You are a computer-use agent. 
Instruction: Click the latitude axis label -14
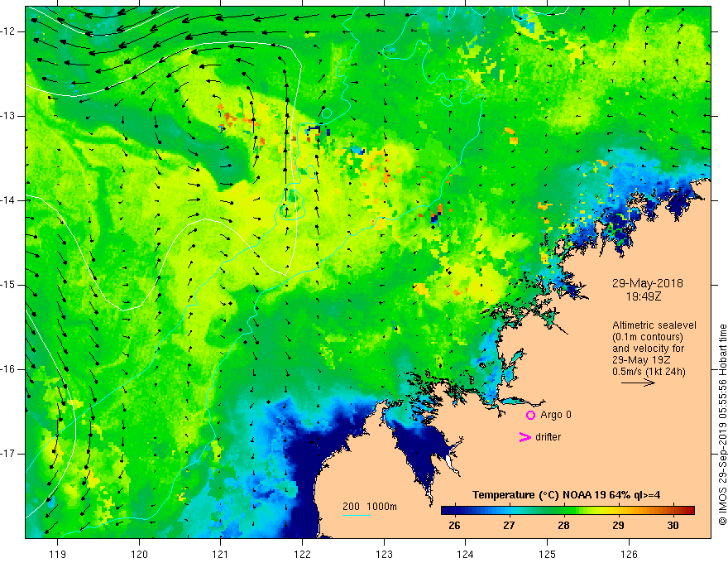tap(8, 200)
